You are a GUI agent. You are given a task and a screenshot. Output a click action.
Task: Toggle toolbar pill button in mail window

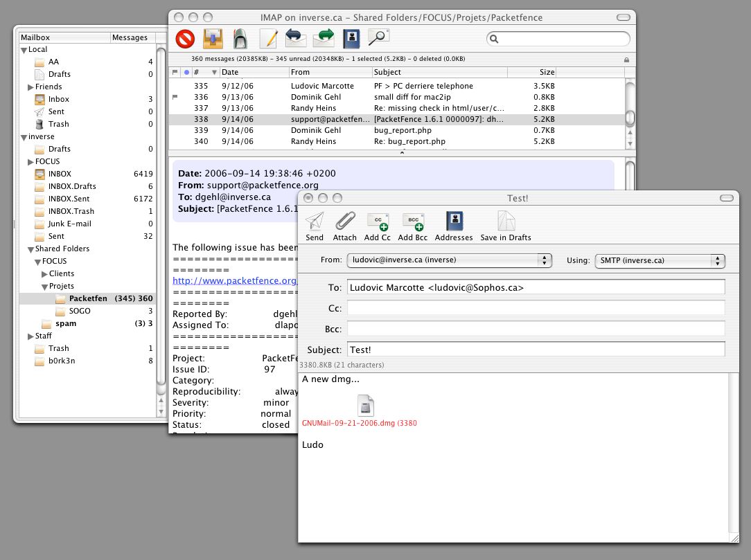pyautogui.click(x=623, y=18)
